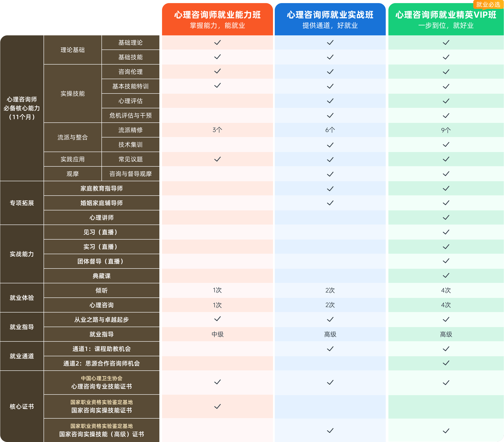Click 心理评估 checkmark in 就业实战班 column

coord(330,101)
